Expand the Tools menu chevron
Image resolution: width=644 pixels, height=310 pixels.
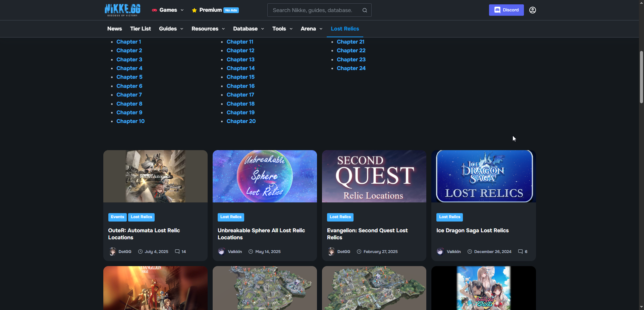(x=291, y=29)
